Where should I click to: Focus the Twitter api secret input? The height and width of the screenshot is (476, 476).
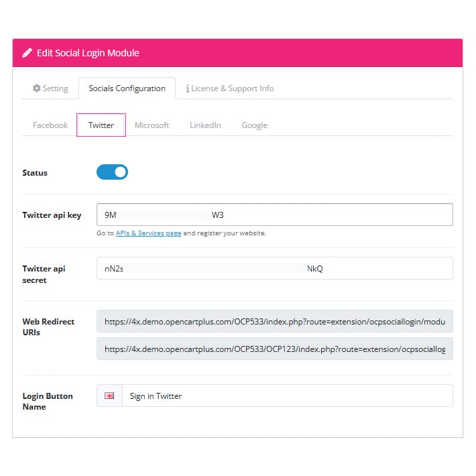click(x=275, y=268)
